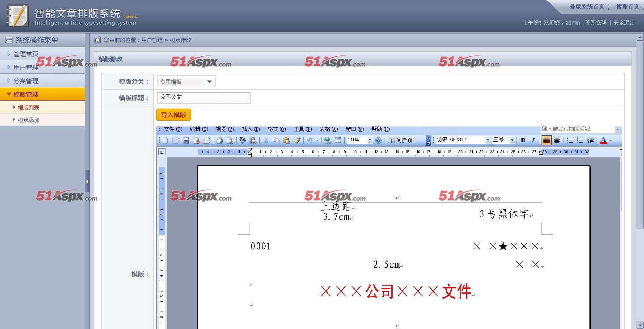Viewport: 644px width, 329px height.
Task: Expand toolbar options chevron
Action: [428, 140]
